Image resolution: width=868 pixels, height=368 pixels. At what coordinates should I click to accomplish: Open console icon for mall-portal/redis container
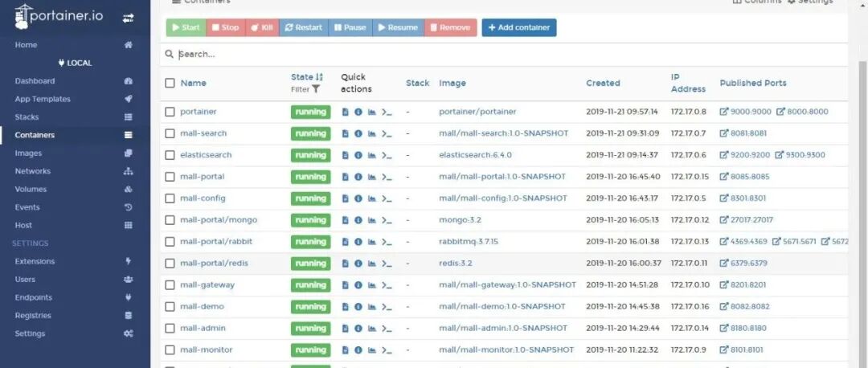387,264
